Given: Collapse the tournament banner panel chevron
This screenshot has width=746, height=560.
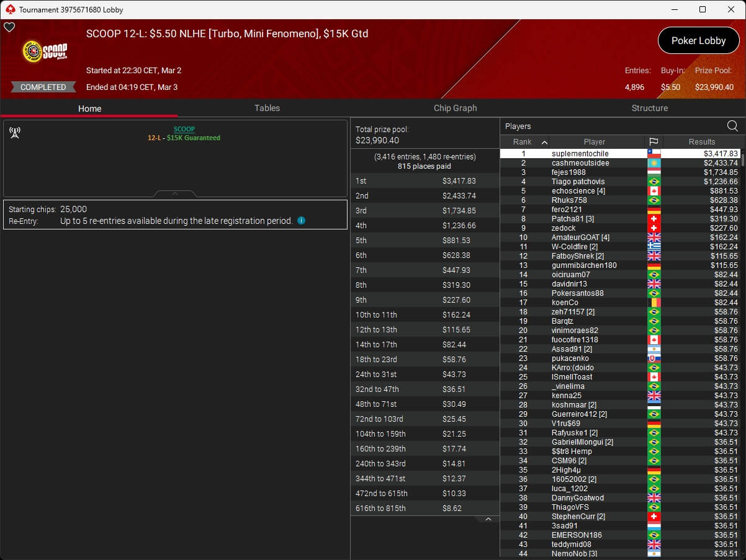Looking at the screenshot, I should (175, 193).
